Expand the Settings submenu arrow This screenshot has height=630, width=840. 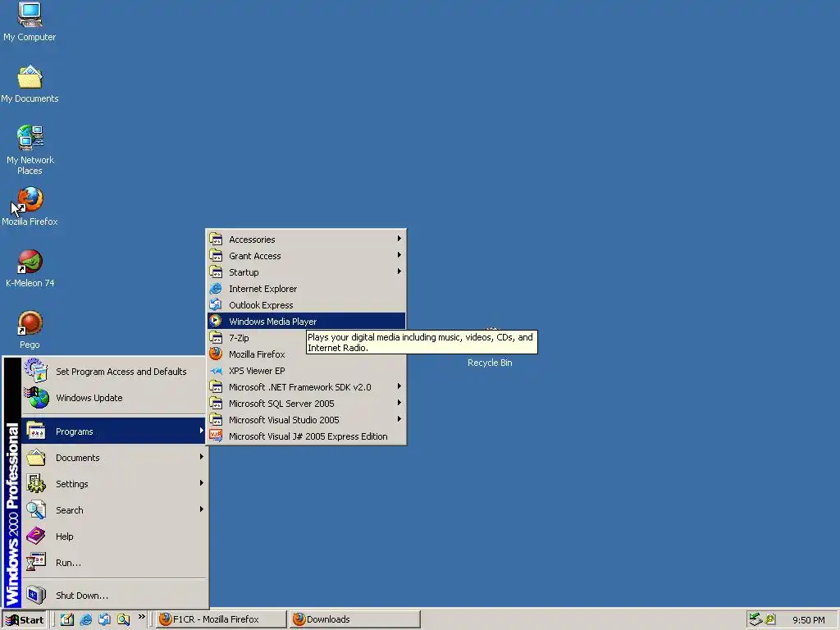[202, 483]
